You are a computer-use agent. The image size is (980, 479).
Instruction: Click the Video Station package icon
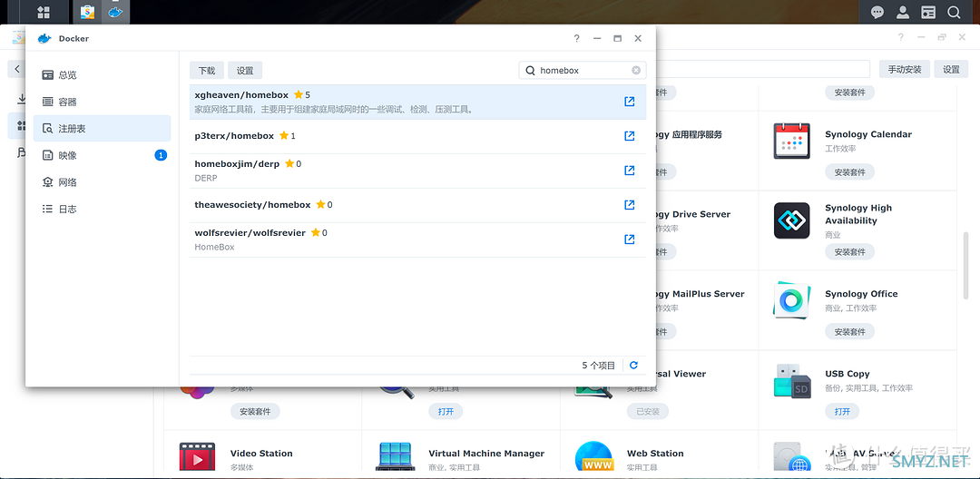coord(198,457)
